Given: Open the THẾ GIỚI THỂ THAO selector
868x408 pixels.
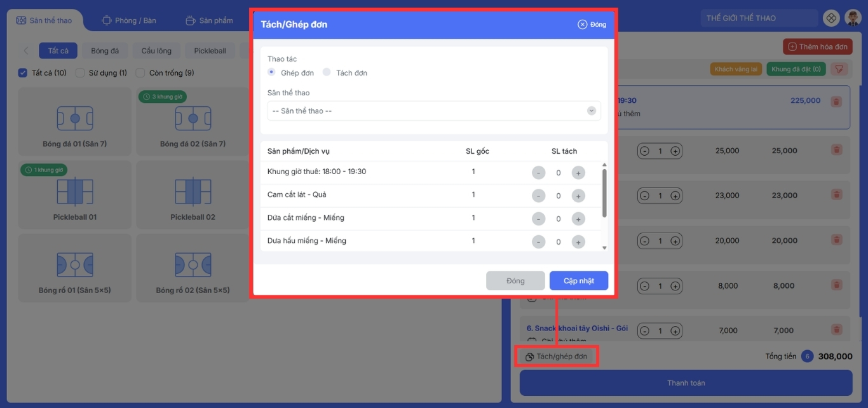Looking at the screenshot, I should click(x=759, y=18).
